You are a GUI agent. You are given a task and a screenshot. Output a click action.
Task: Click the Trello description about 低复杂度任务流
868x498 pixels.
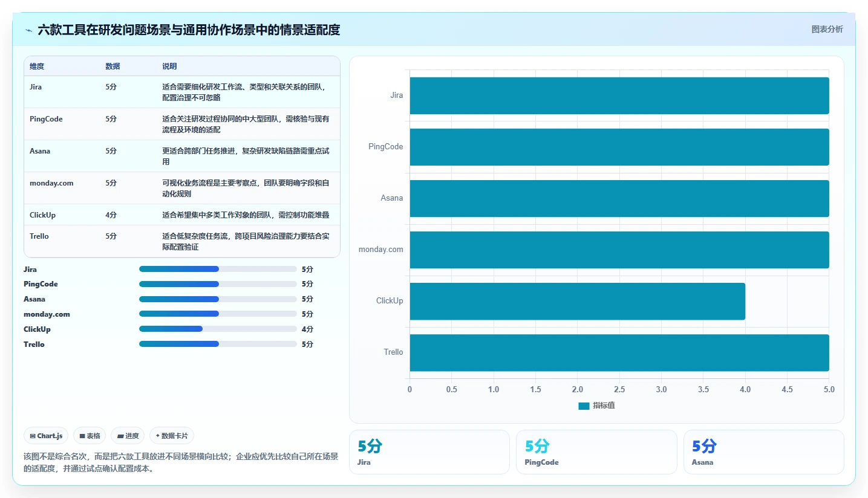pyautogui.click(x=247, y=242)
